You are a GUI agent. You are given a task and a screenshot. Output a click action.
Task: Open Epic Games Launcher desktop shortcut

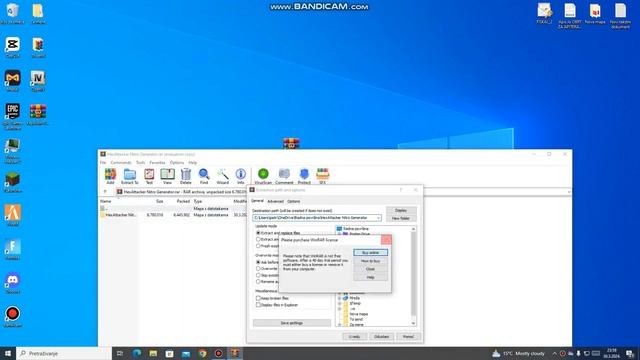(13, 116)
